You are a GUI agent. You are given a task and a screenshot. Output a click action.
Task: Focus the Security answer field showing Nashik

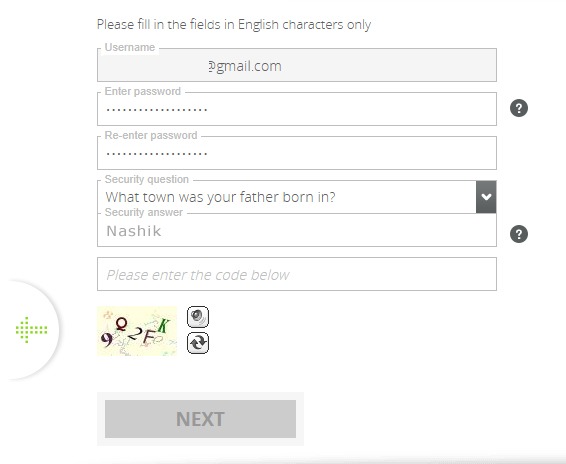297,230
